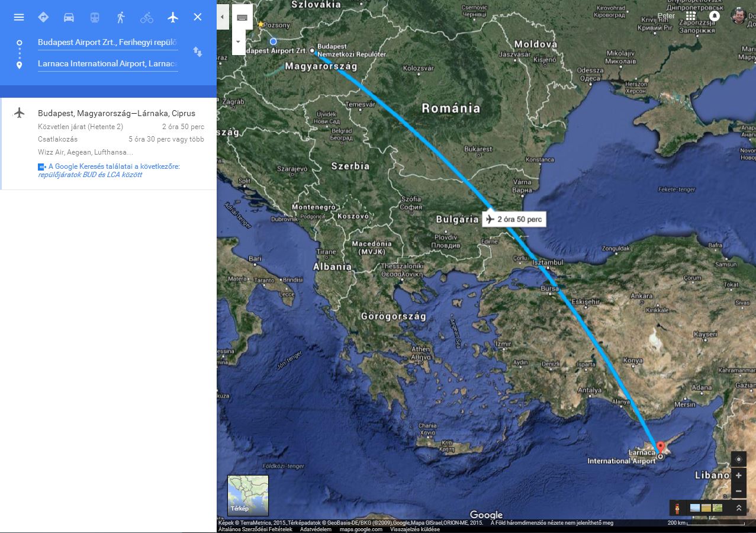Select the cycling travel mode icon
The height and width of the screenshot is (533, 756).
147,17
